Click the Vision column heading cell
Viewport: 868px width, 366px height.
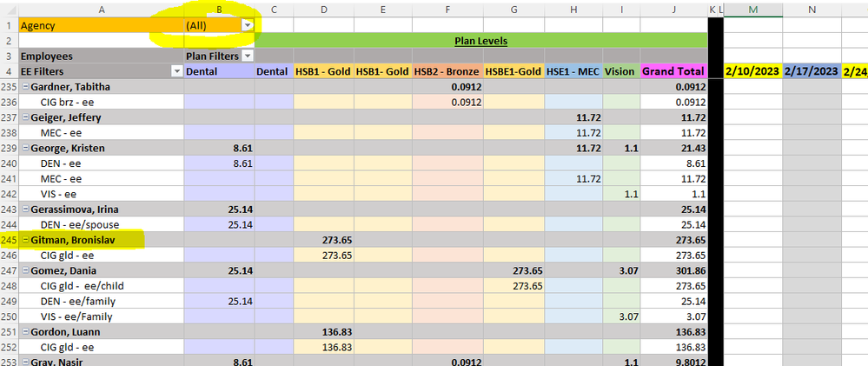point(621,71)
